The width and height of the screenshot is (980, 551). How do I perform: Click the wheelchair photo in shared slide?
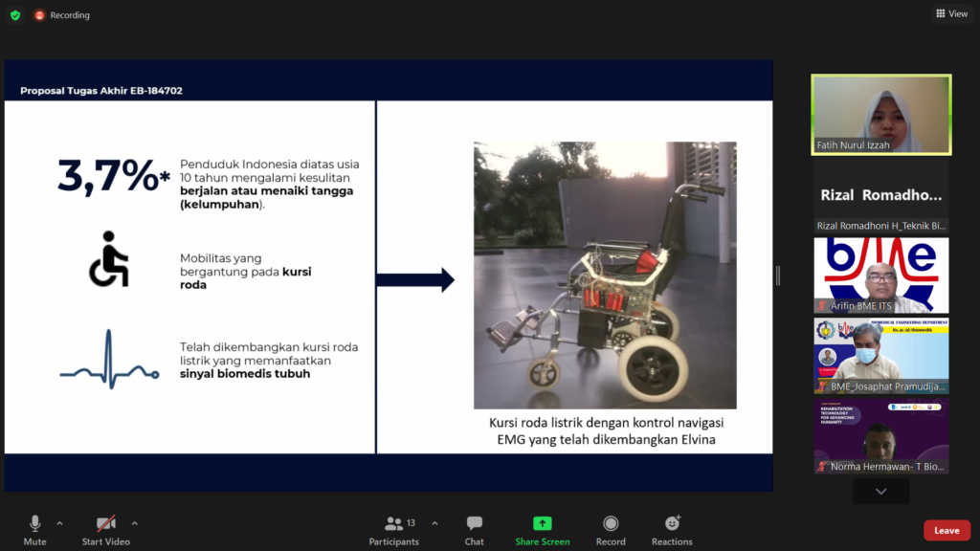point(605,275)
